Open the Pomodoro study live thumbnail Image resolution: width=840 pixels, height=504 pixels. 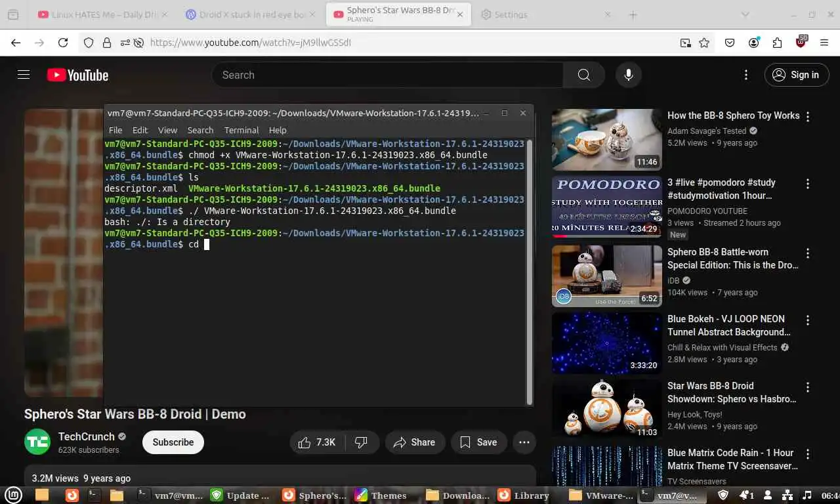click(x=607, y=207)
